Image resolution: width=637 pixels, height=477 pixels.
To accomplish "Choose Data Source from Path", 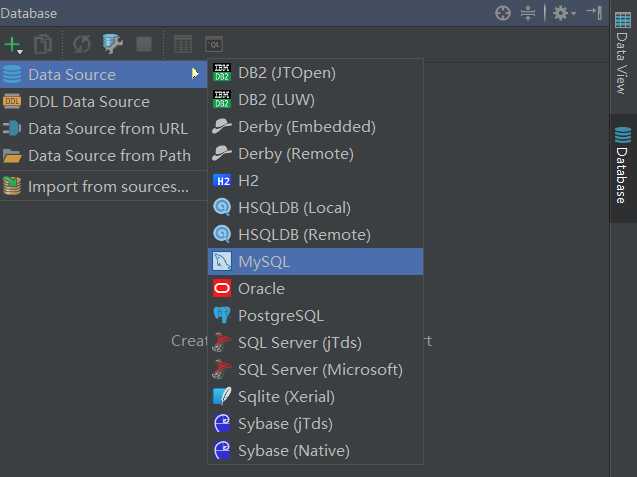I will [x=104, y=156].
